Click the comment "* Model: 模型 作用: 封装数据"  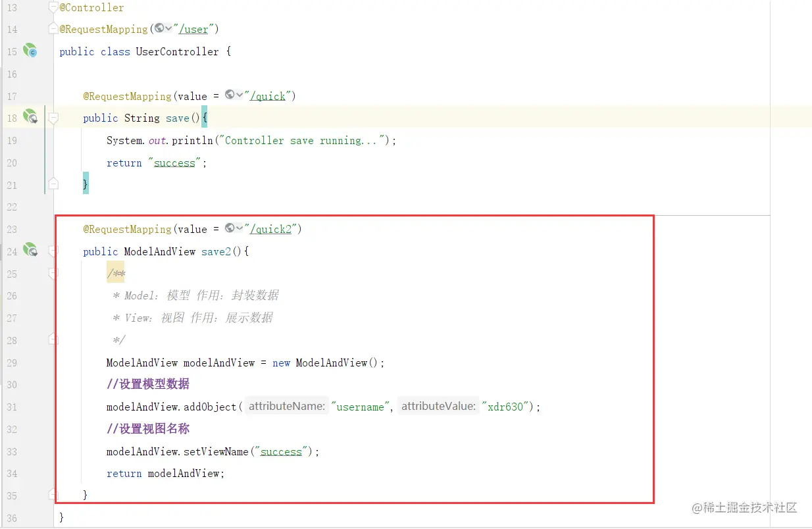pyautogui.click(x=196, y=295)
